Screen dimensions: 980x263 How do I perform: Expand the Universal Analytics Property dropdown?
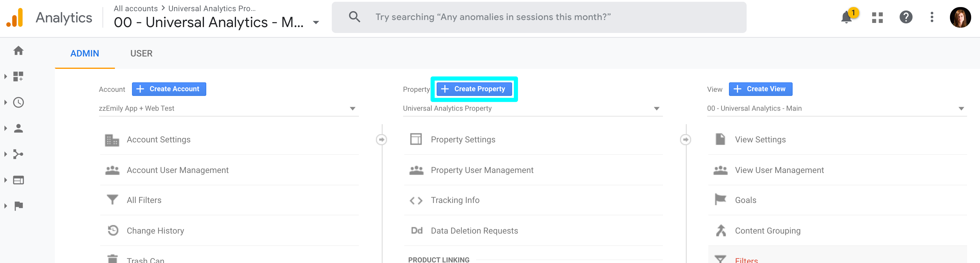[x=533, y=109]
